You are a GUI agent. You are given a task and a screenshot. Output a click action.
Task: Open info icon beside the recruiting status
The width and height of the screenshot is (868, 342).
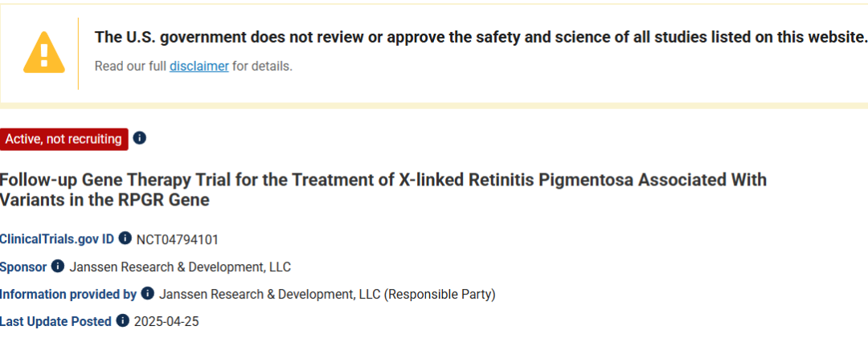click(140, 138)
